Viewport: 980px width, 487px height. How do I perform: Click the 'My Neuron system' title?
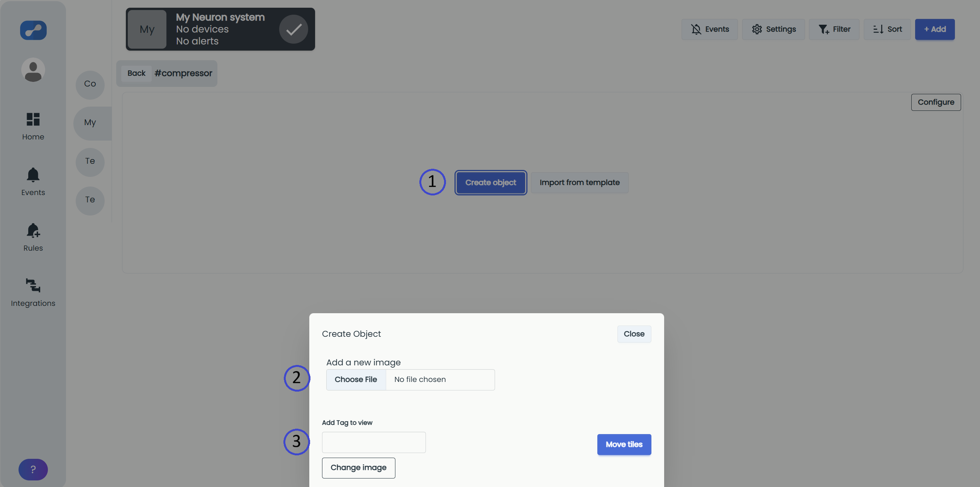(x=220, y=17)
